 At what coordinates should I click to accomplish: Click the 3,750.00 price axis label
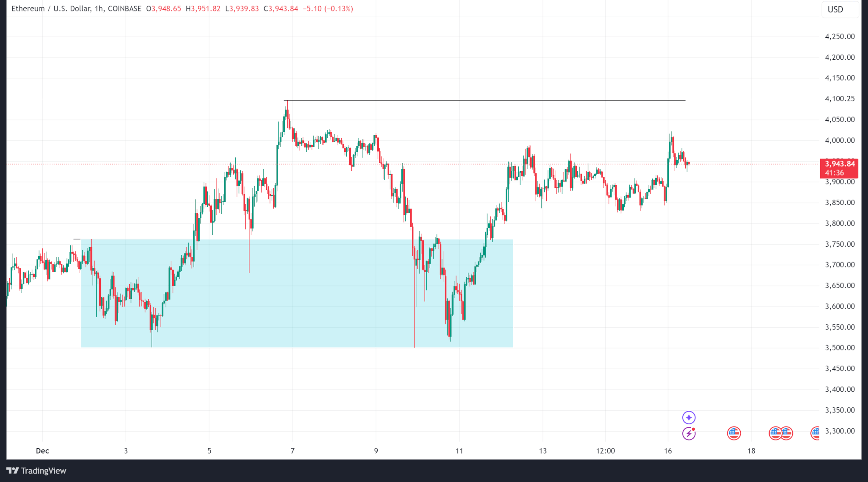[840, 244]
